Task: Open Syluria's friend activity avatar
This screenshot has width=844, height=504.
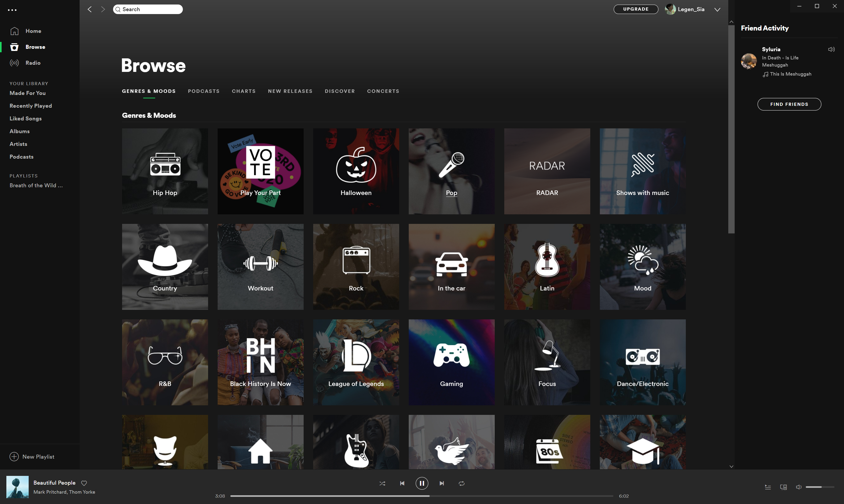Action: (x=749, y=62)
